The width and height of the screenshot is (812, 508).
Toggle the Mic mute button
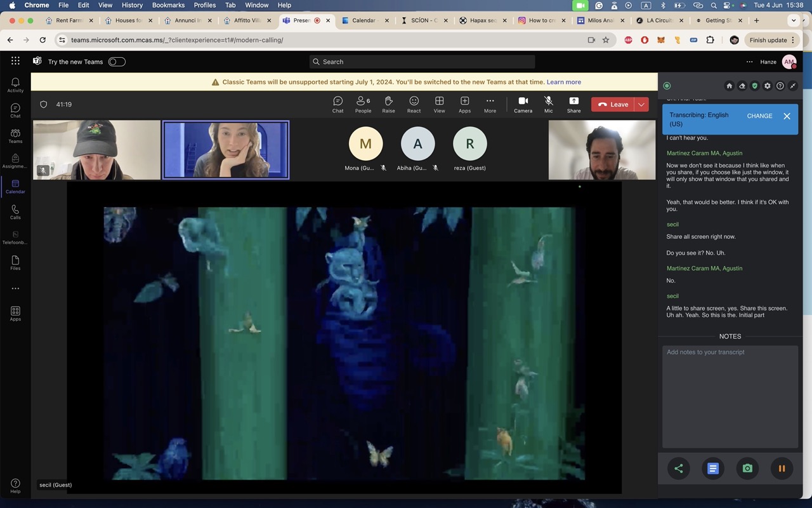(x=548, y=105)
